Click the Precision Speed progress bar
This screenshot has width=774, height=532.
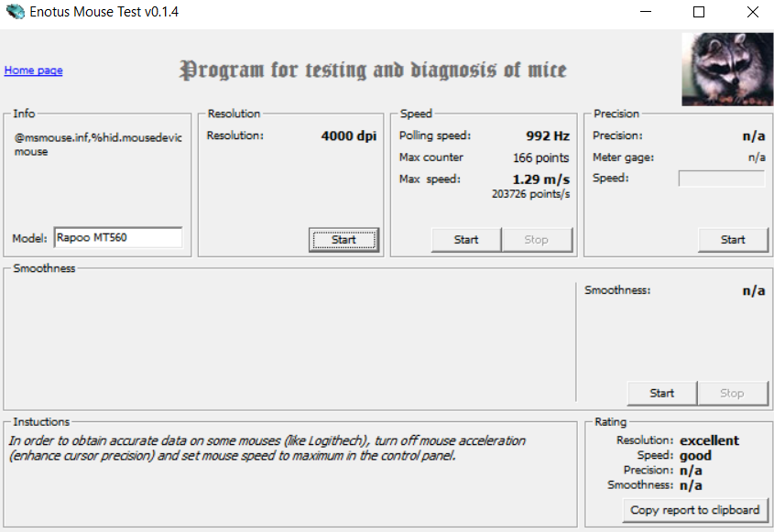(722, 179)
